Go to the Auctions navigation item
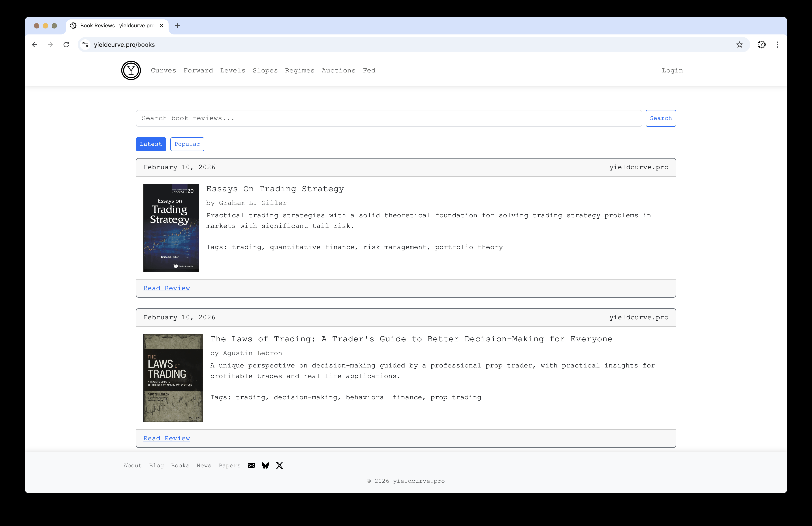This screenshot has width=812, height=526. (338, 70)
